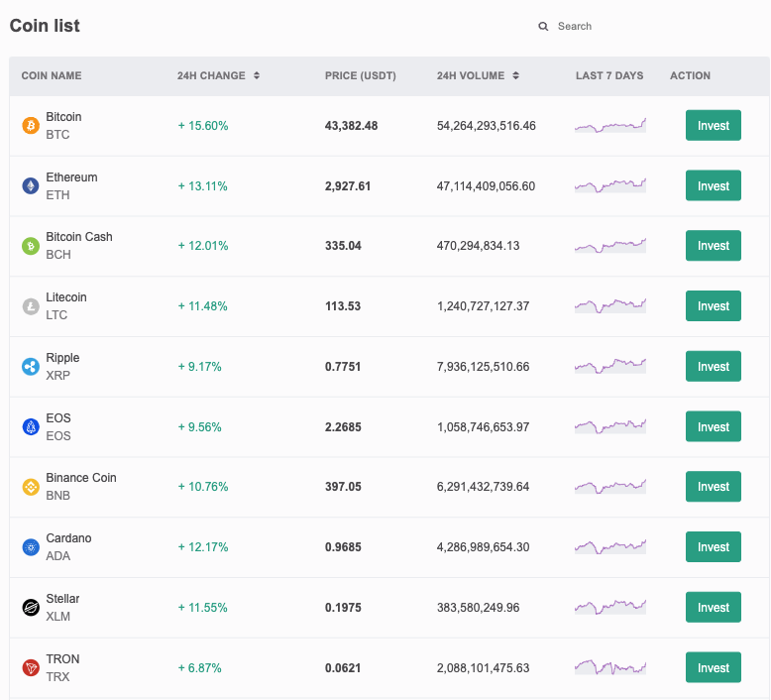Image resolution: width=771 pixels, height=700 pixels.
Task: Click Invest button for EOS
Action: pos(713,426)
